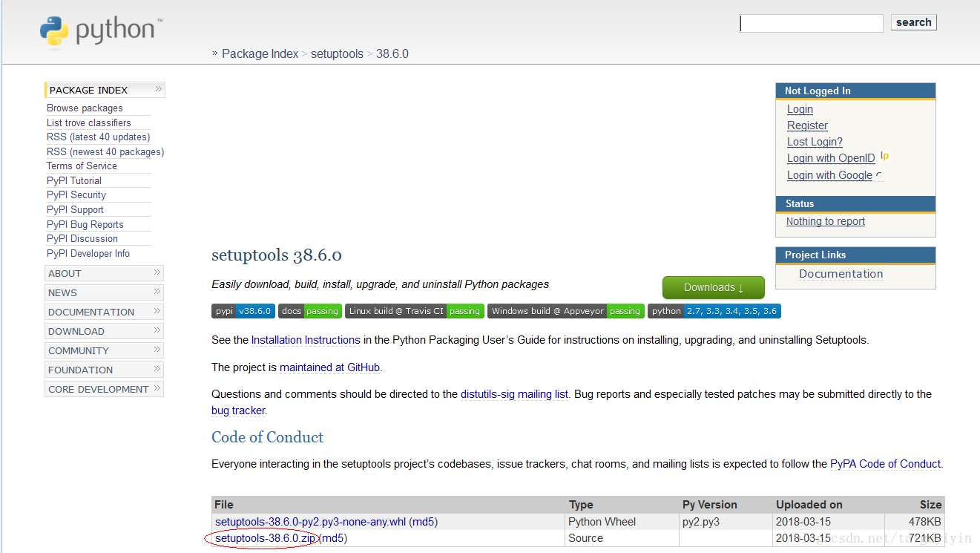Image resolution: width=980 pixels, height=553 pixels.
Task: Click the docs passing badge
Action: (x=309, y=311)
